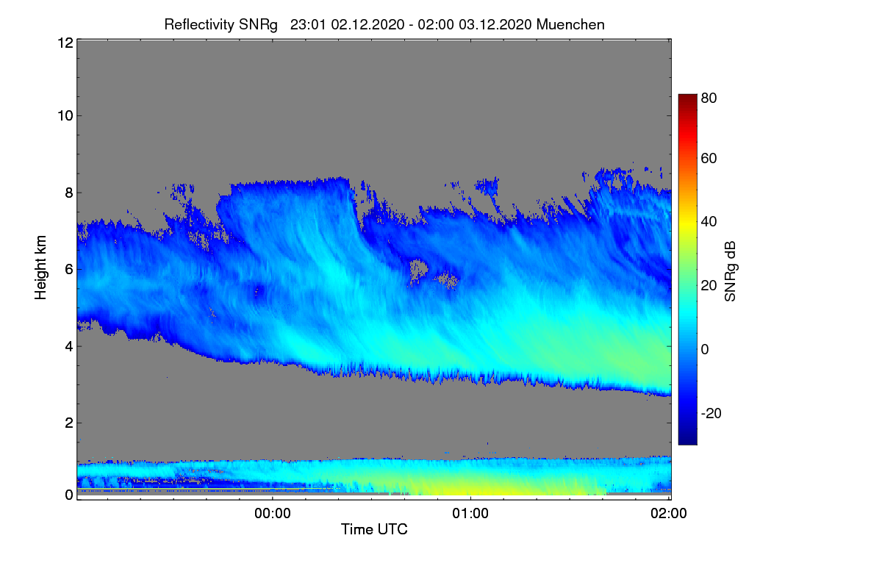Image resolution: width=882 pixels, height=588 pixels.
Task: Click the small gray hole in the cloud near 6 km
Action: click(x=417, y=270)
